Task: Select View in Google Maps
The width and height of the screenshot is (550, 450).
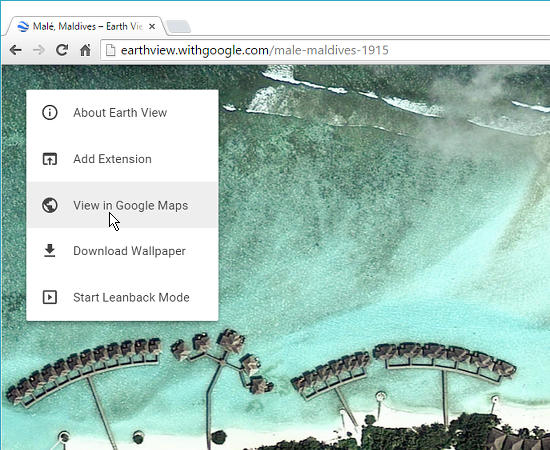Action: coord(122,205)
